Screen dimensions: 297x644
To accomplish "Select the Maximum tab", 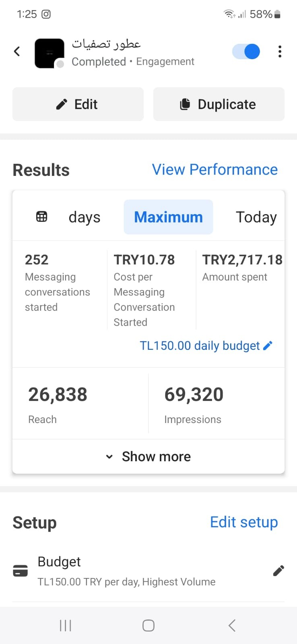I will click(168, 217).
